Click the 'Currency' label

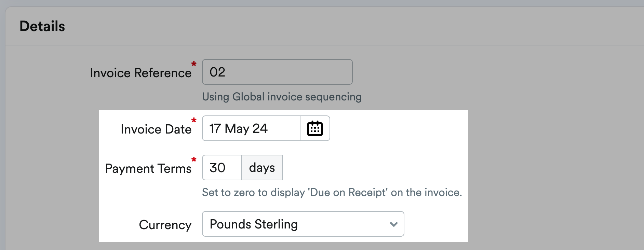[165, 225]
